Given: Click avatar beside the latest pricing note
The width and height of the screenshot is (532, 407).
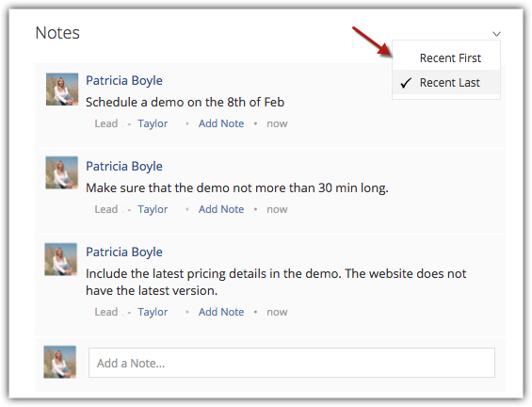Looking at the screenshot, I should tap(61, 259).
